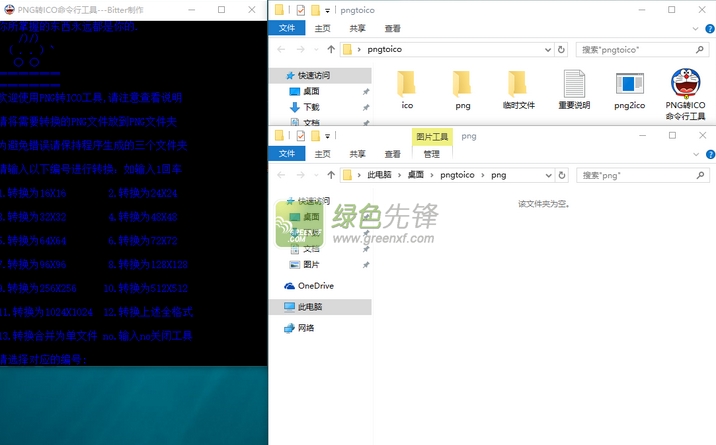This screenshot has height=445, width=716.
Task: Click back arrow in pngtoico window
Action: [281, 49]
